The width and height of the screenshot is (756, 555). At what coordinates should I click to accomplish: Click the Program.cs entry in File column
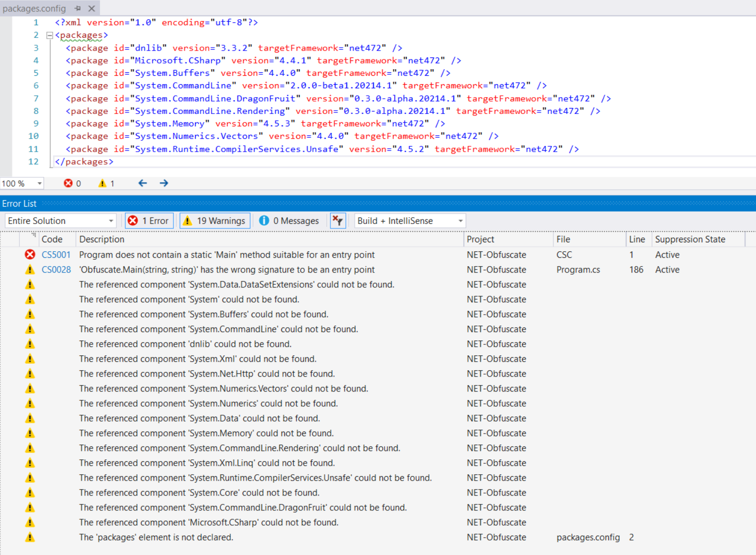[x=578, y=269]
